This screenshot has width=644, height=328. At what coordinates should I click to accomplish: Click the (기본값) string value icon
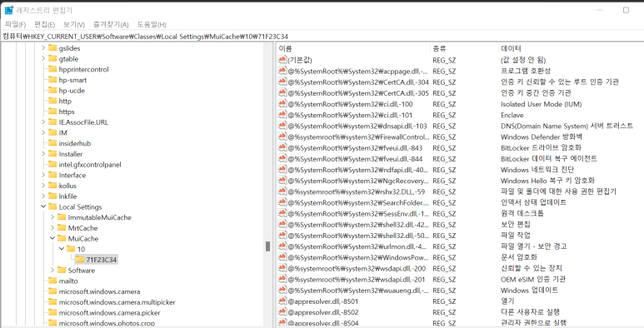point(282,60)
